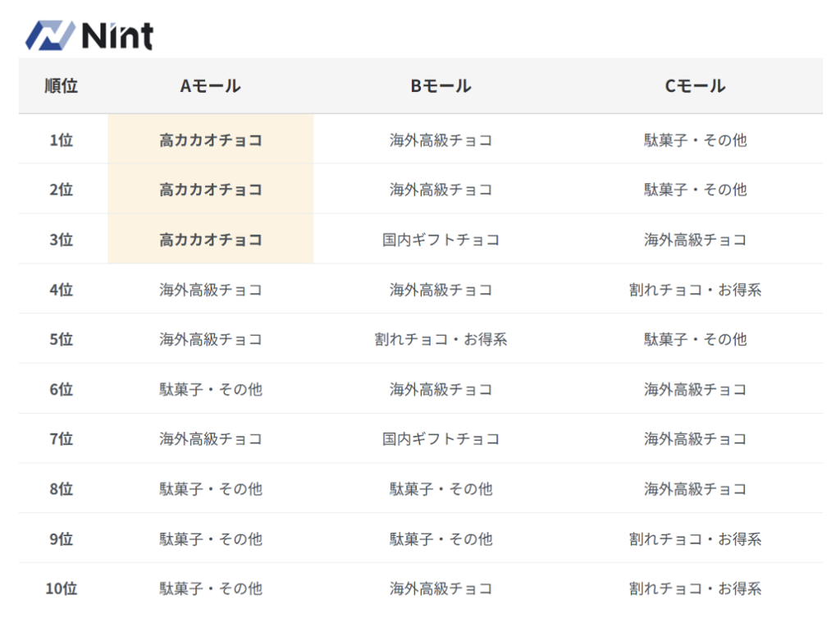This screenshot has width=840, height=637.
Task: Select the Bモール column header
Action: tap(441, 86)
